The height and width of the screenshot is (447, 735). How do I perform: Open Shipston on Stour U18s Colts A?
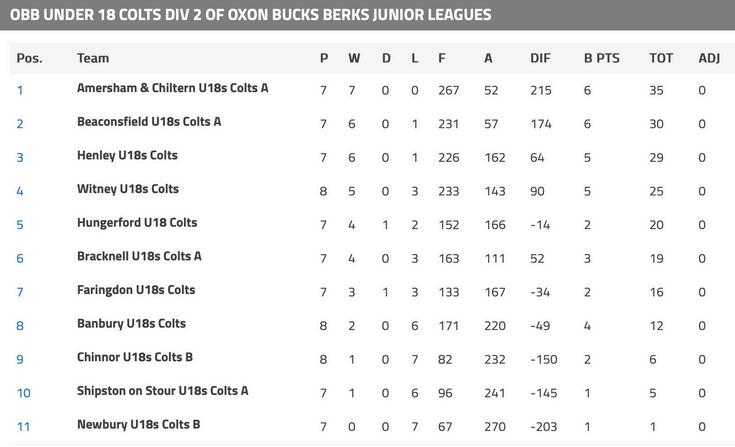(162, 391)
